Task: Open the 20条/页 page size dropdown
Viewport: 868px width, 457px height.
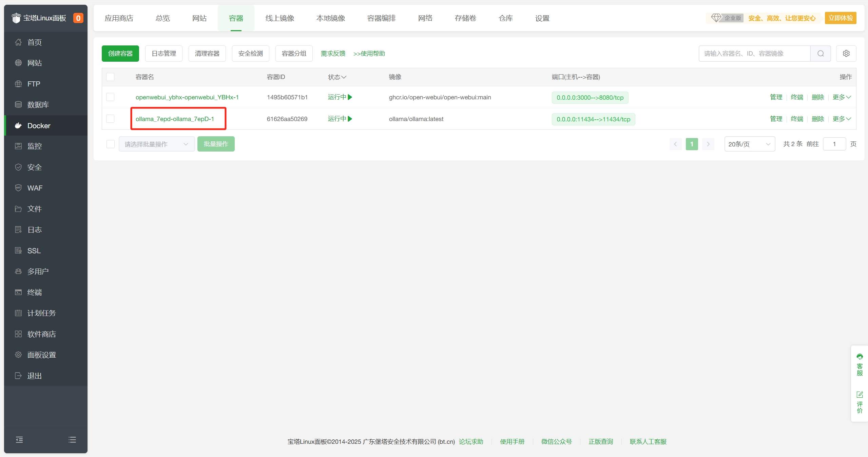Action: click(x=750, y=144)
